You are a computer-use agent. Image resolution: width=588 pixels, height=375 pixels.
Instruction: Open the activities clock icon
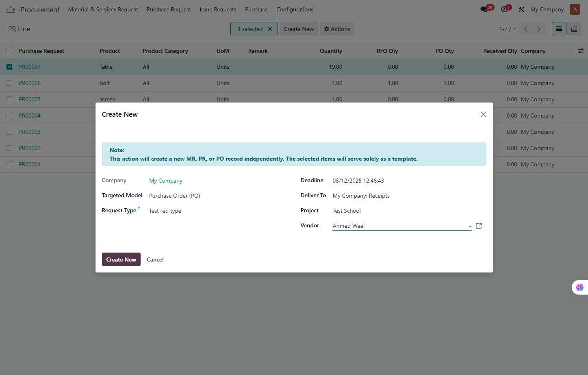point(504,9)
